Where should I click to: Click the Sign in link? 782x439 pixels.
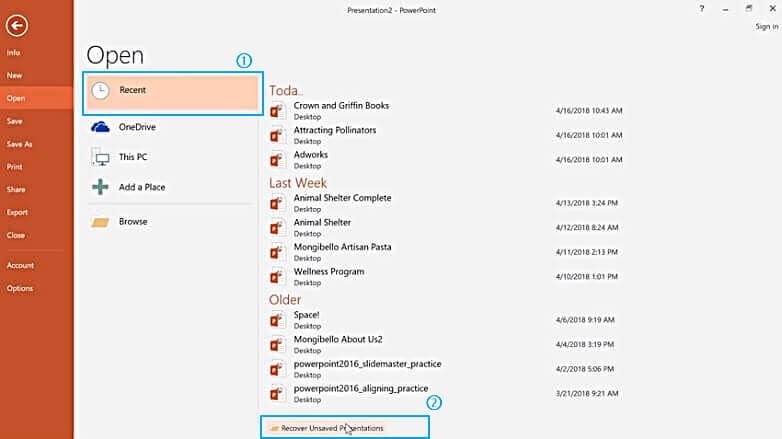point(767,26)
